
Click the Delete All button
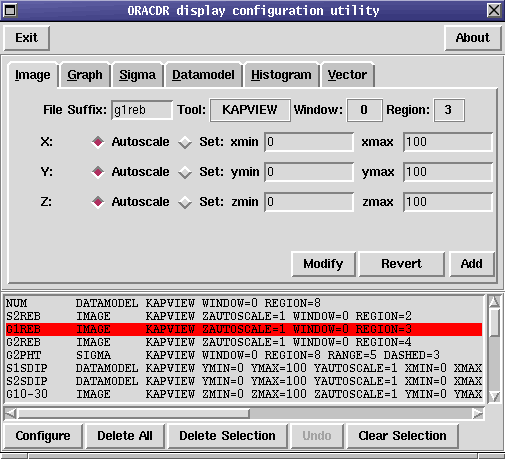click(x=125, y=436)
